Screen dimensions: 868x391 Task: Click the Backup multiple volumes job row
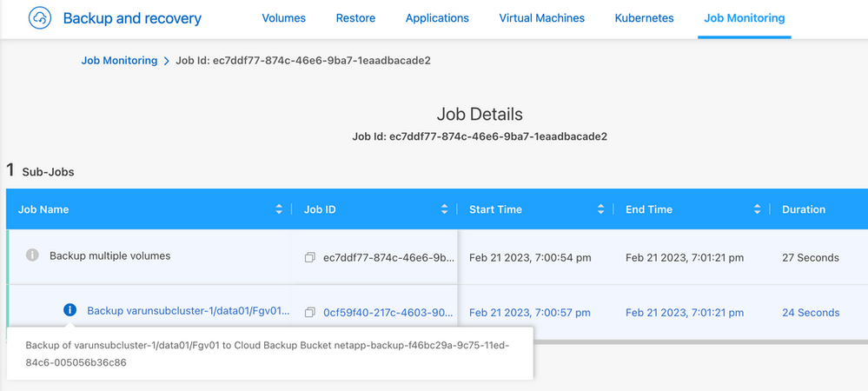[109, 256]
